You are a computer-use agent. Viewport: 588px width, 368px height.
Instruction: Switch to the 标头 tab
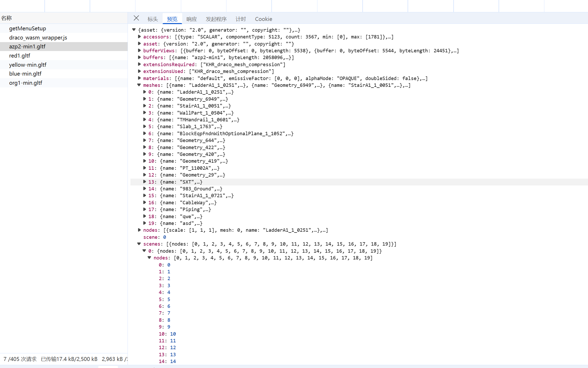click(x=152, y=19)
